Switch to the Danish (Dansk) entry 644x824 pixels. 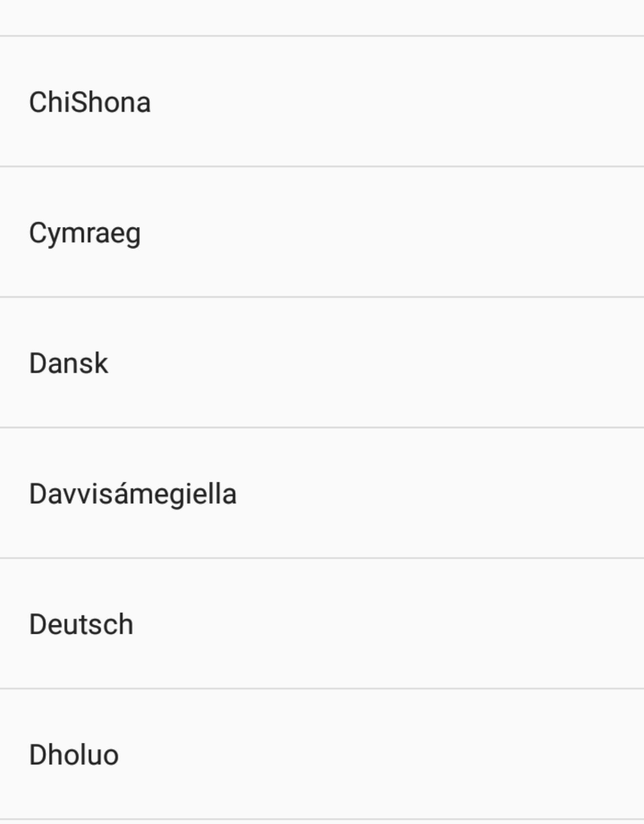tap(322, 363)
